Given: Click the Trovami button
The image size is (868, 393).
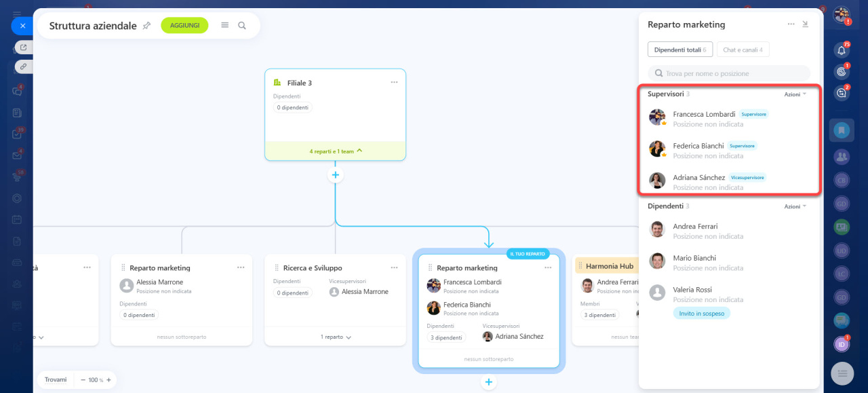Looking at the screenshot, I should click(56, 379).
